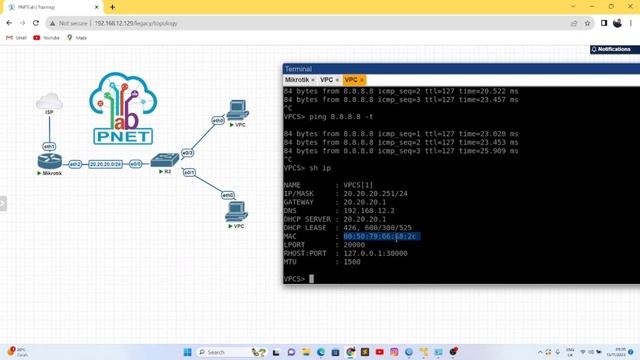The height and width of the screenshot is (360, 640).
Task: Click the eth2 interface label beside Mikrotik
Action: [75, 164]
